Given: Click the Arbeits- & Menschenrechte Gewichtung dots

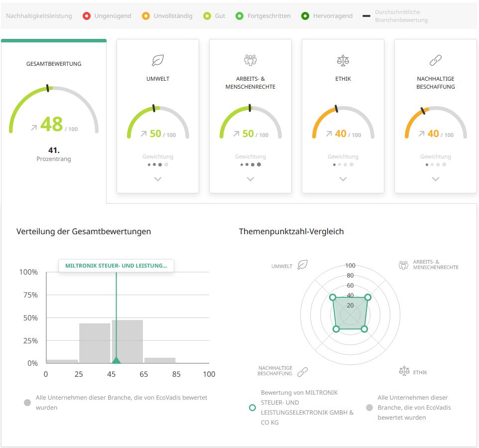Looking at the screenshot, I should click(250, 164).
